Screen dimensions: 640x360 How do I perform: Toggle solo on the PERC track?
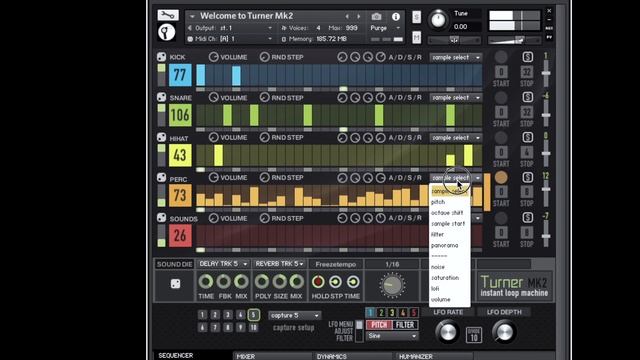[527, 177]
